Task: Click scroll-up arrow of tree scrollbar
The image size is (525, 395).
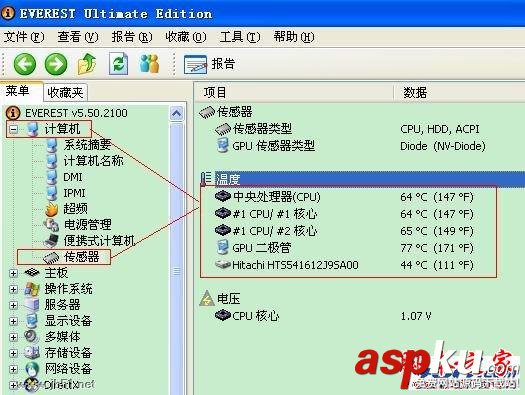Action: pos(176,113)
